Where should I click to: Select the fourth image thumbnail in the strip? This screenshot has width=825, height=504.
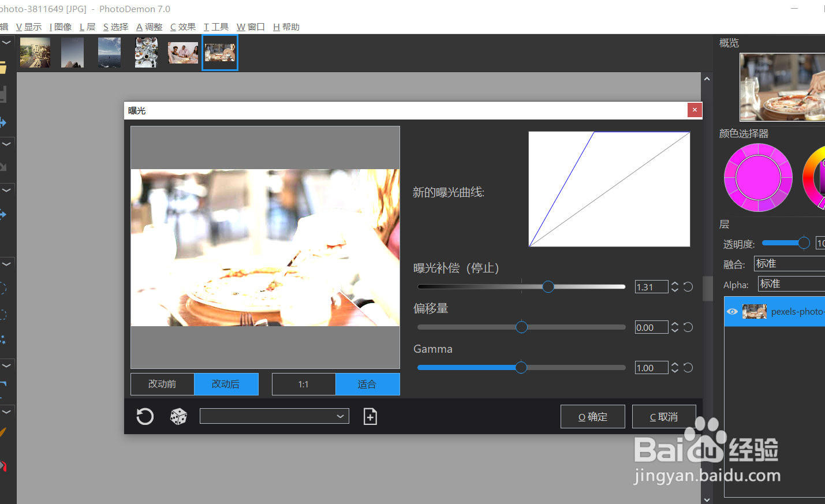[146, 53]
